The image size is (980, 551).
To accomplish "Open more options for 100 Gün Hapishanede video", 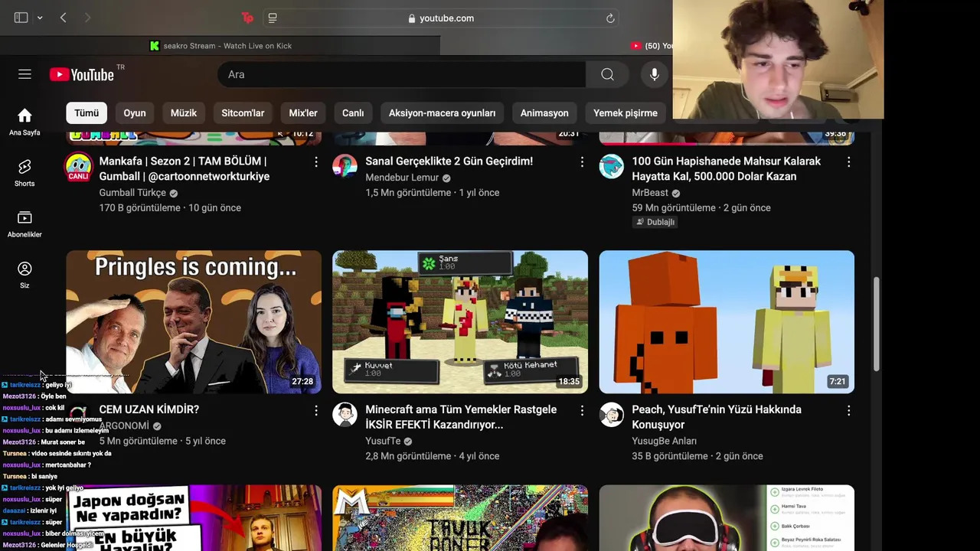I will pyautogui.click(x=848, y=162).
